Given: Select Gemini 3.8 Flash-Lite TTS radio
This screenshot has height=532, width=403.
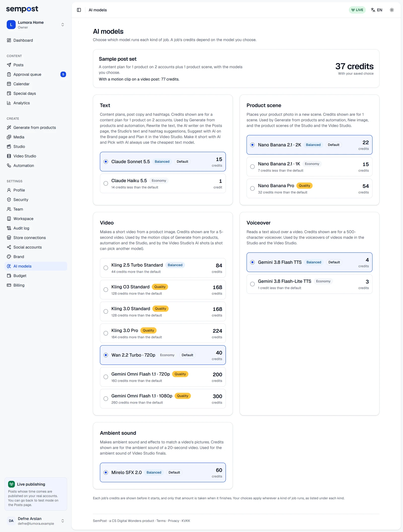Looking at the screenshot, I should (252, 284).
